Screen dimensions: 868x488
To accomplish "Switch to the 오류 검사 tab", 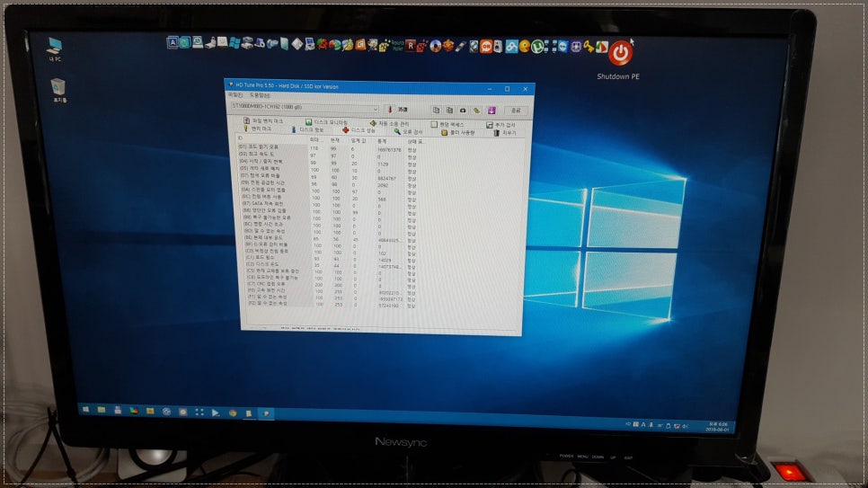I will 409,132.
